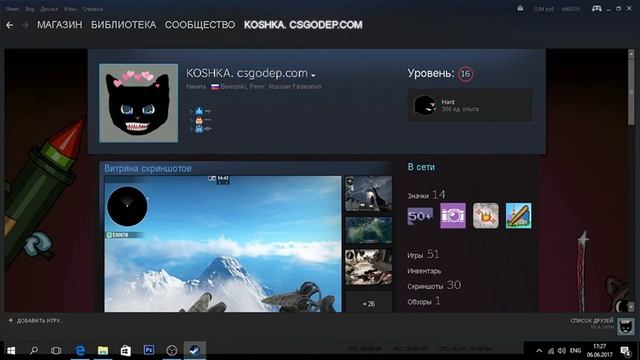Open Microsoft Store from the taskbar

tap(126, 350)
